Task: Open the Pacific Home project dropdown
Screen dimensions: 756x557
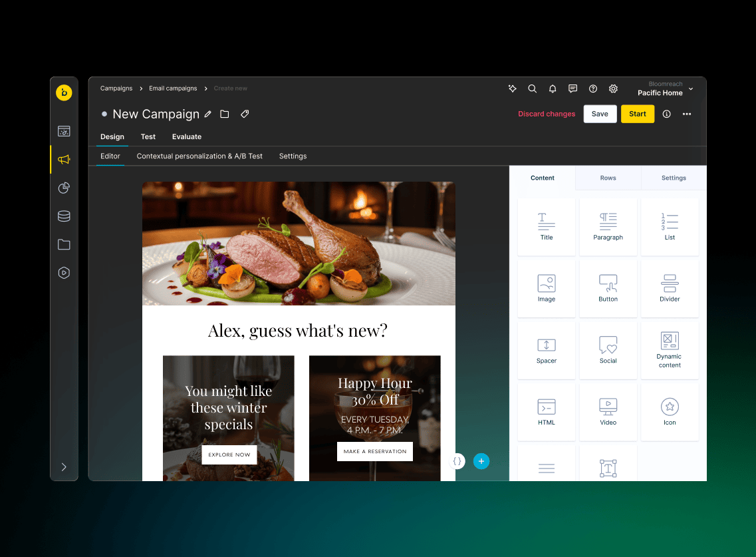Action: (x=665, y=89)
